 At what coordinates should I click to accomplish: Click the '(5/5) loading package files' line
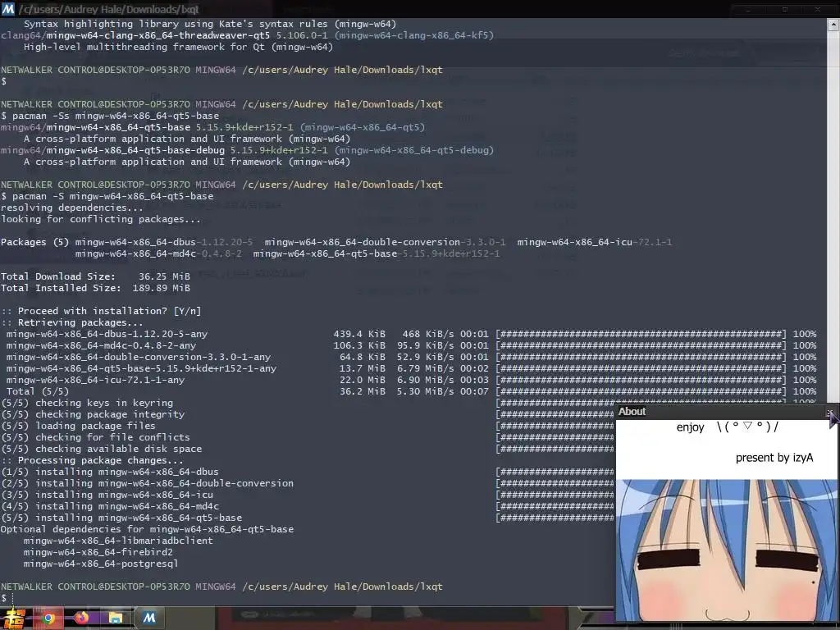pos(78,426)
